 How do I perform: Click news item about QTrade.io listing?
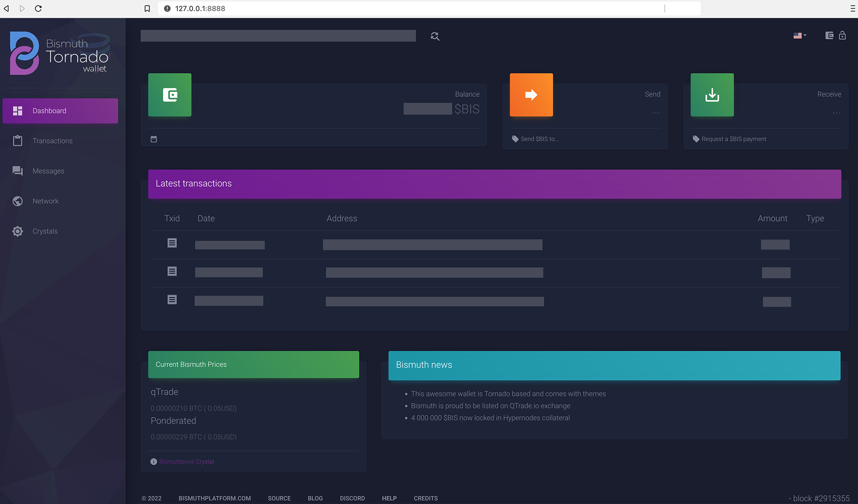pos(491,406)
